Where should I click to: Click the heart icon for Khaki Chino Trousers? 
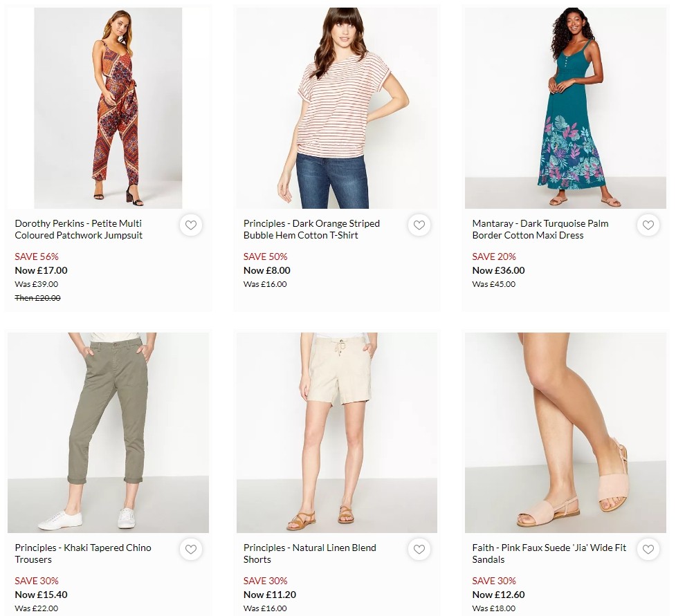coord(191,549)
